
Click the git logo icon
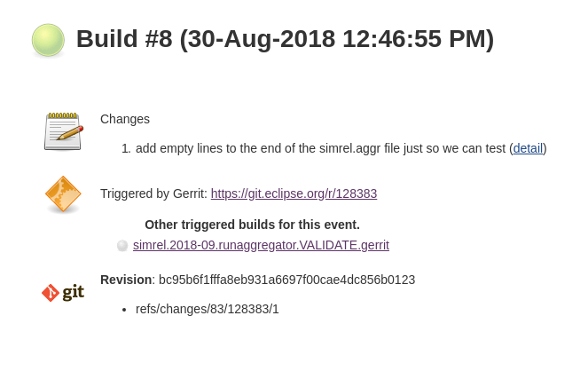pos(63,292)
